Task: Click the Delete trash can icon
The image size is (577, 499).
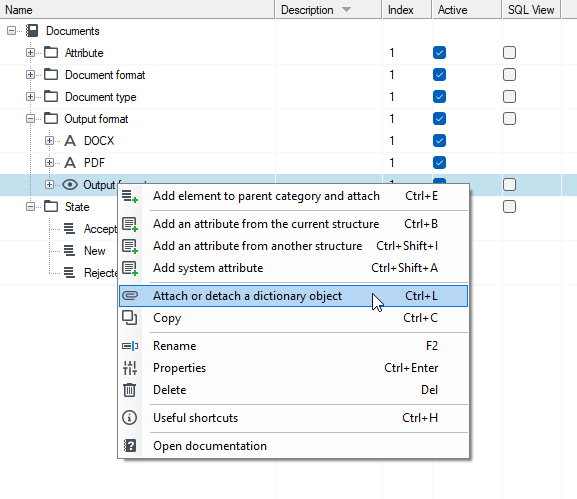Action: (130, 390)
